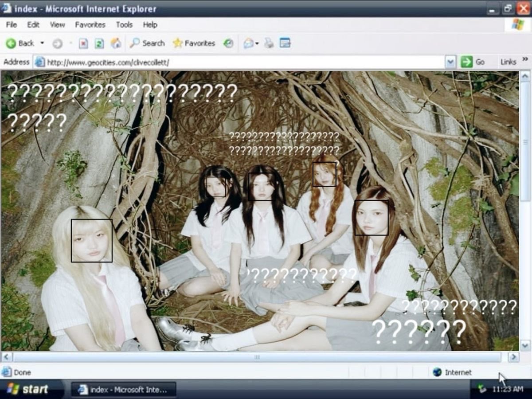Expand the Back button history arrow
532x399 pixels.
coord(42,43)
